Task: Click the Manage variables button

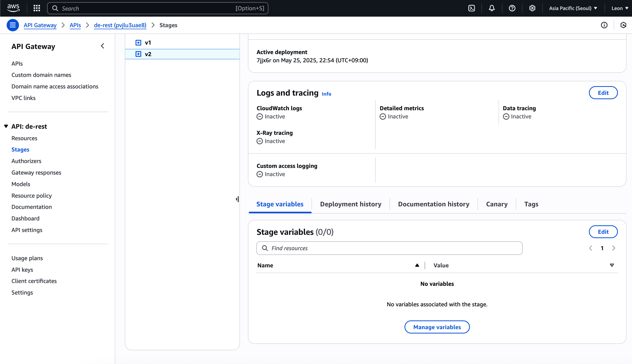Action: coord(437,327)
